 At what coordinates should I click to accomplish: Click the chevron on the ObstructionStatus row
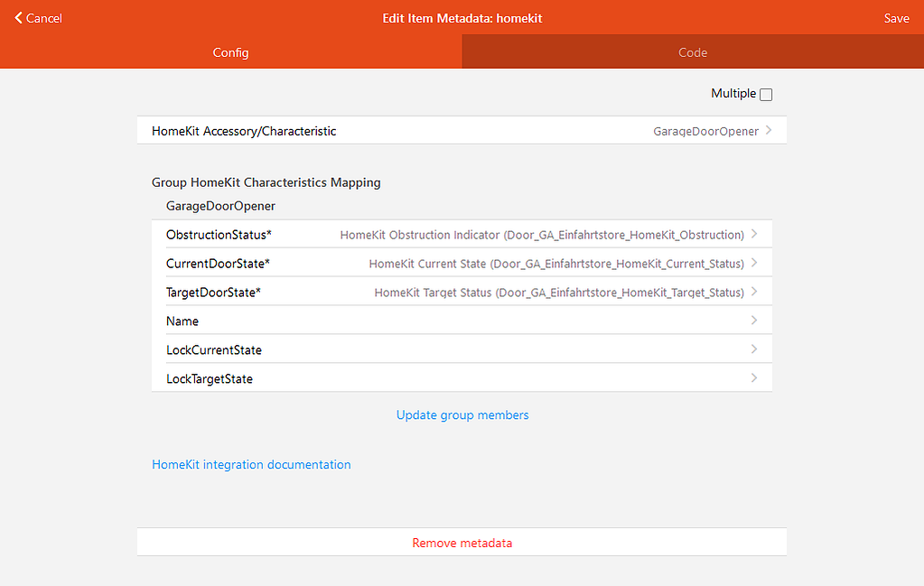click(x=754, y=234)
